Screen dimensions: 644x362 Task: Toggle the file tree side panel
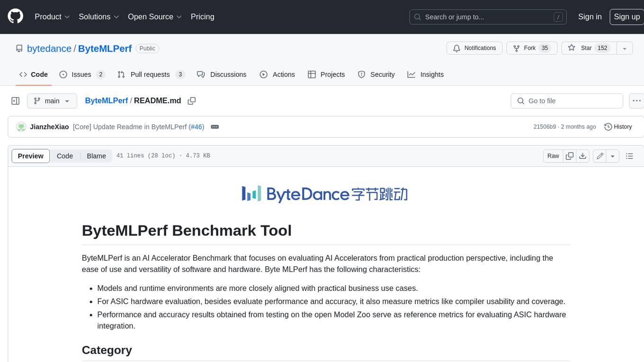16,101
